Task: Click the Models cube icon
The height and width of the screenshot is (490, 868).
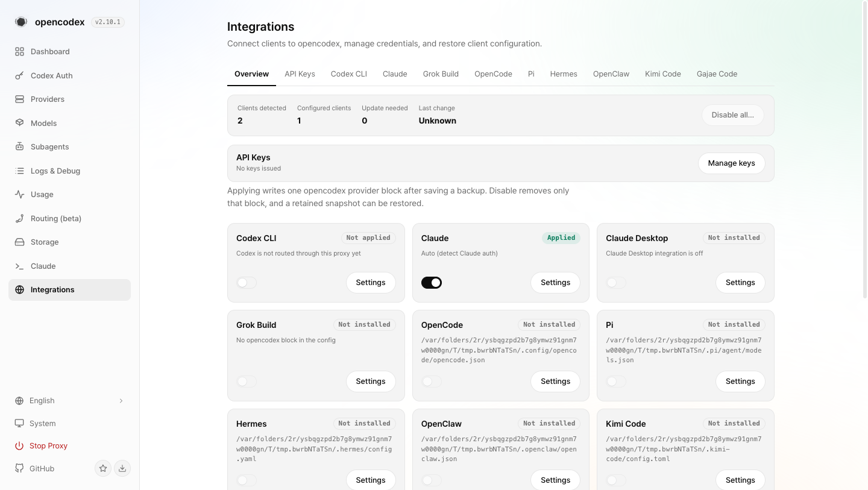Action: [19, 123]
